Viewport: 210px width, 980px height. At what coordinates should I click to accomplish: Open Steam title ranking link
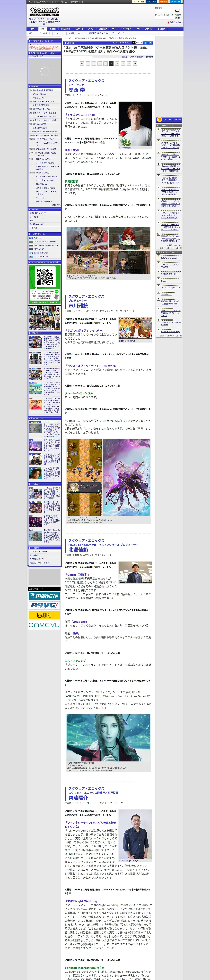(164, 281)
